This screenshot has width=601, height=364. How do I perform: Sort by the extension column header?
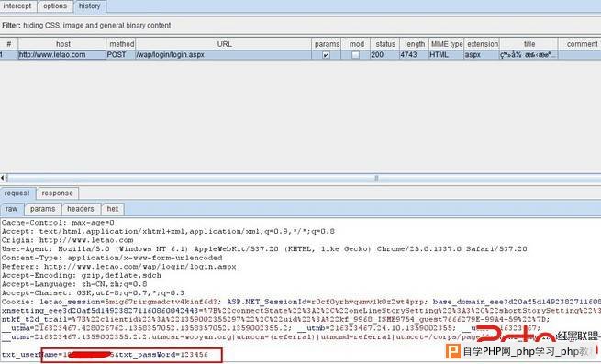pos(483,44)
